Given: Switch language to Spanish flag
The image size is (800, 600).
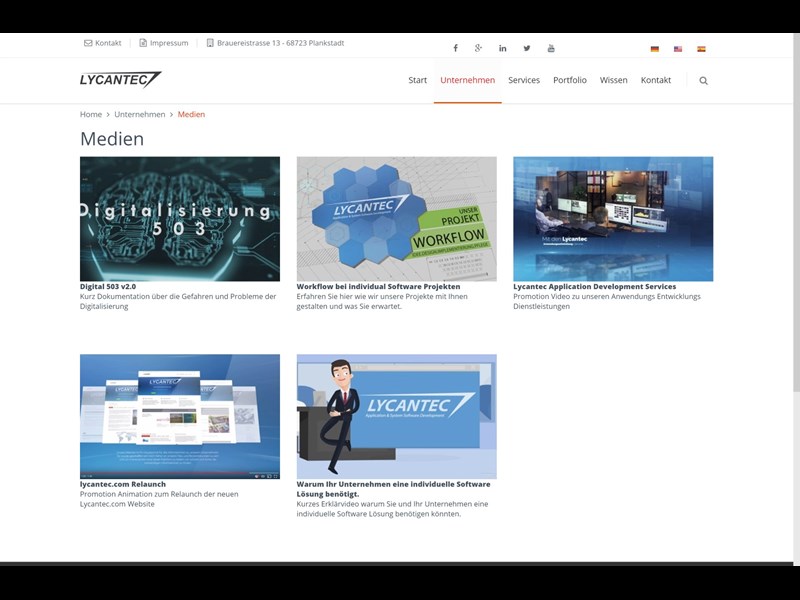Looking at the screenshot, I should tap(702, 49).
